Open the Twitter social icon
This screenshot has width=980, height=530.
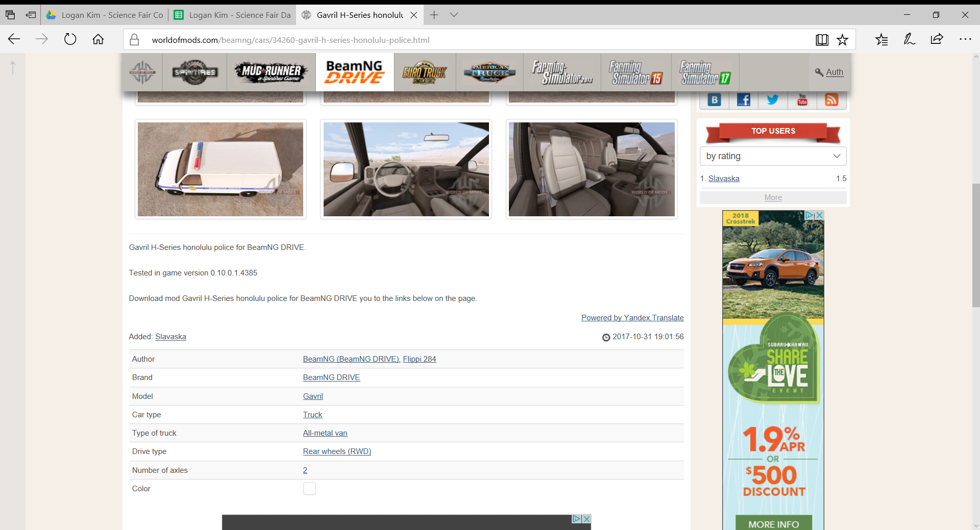pos(773,100)
